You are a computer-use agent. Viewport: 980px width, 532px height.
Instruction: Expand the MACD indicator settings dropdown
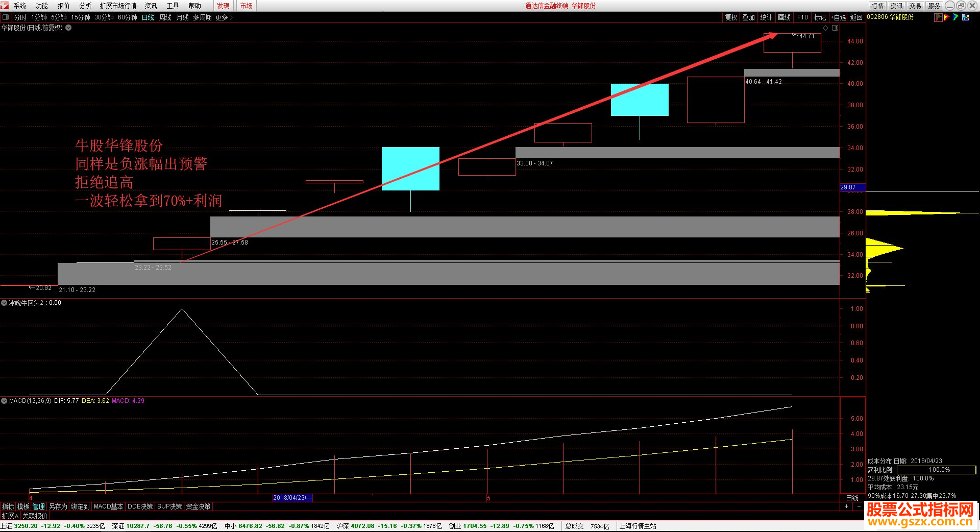point(4,401)
